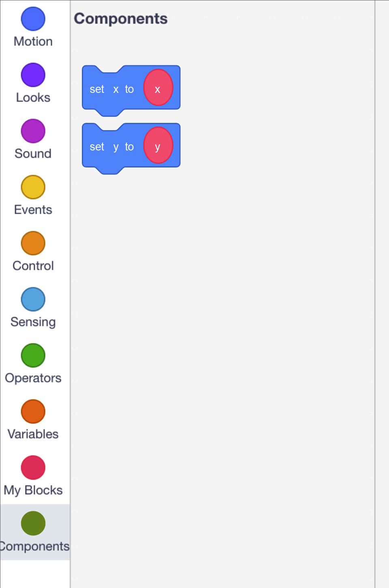Click the olive Components category circle

pos(33,524)
